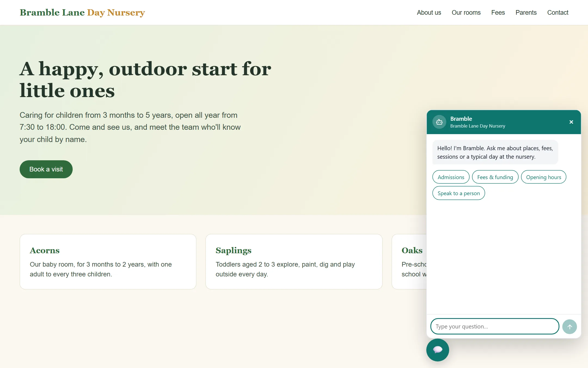
Task: Click 'Toddlers aged 2 to 3' description
Action: click(285, 269)
